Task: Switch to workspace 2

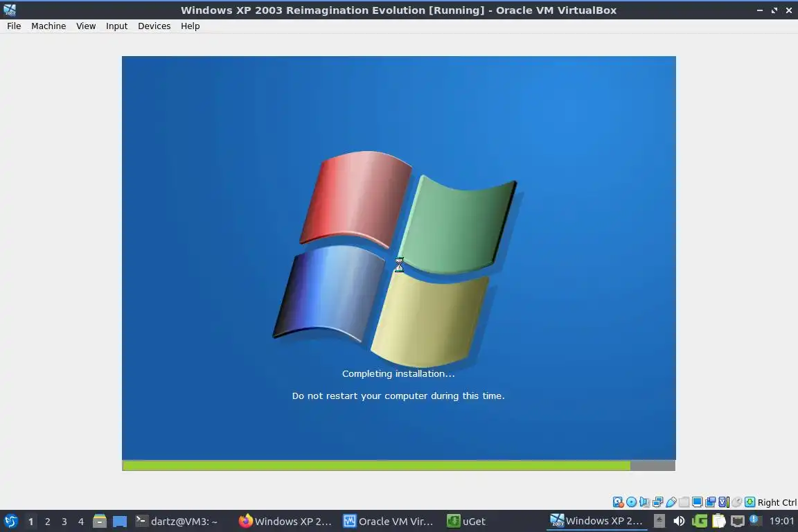Action: (x=47, y=522)
